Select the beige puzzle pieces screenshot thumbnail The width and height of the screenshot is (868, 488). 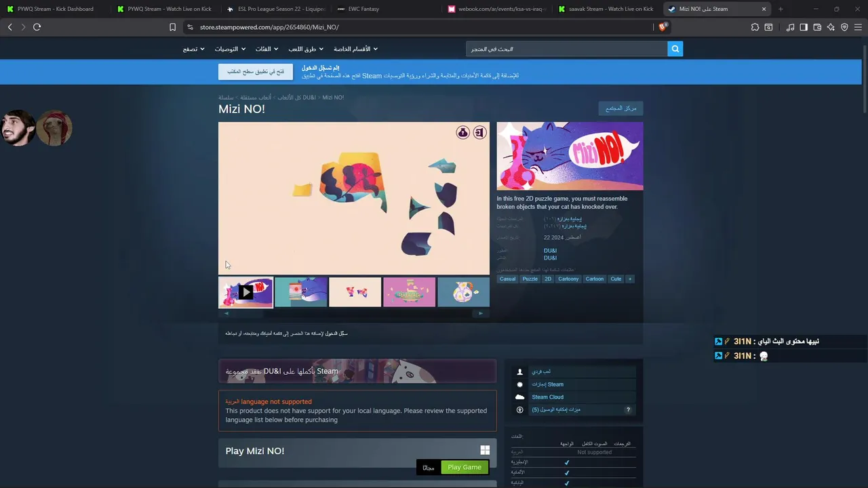tap(355, 292)
